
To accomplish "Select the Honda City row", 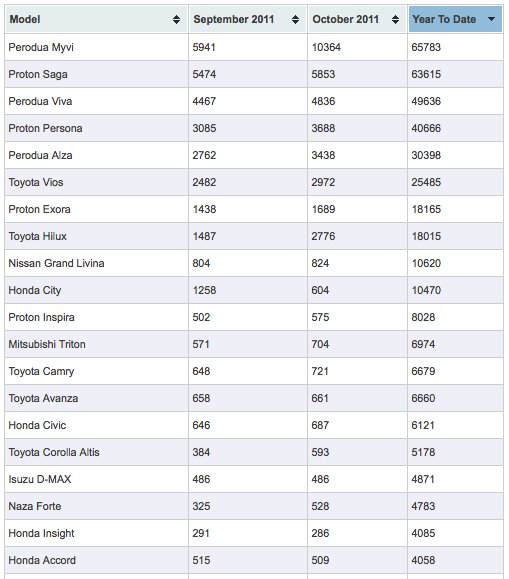I will tap(254, 290).
